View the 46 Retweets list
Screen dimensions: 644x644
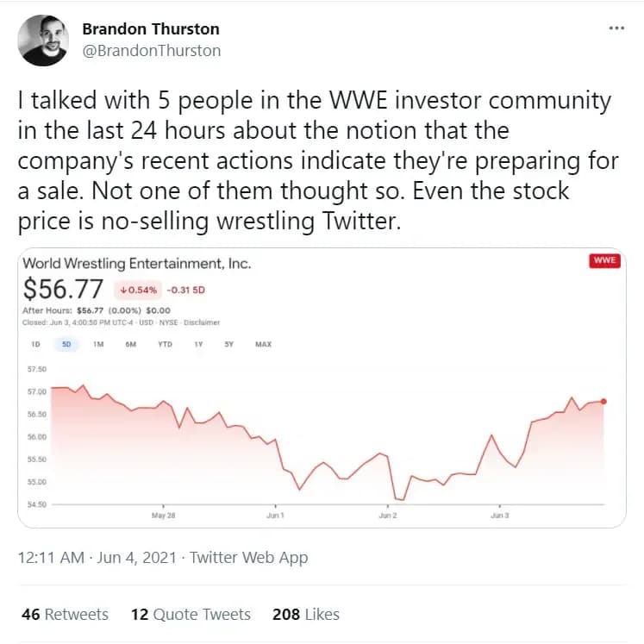pos(66,615)
